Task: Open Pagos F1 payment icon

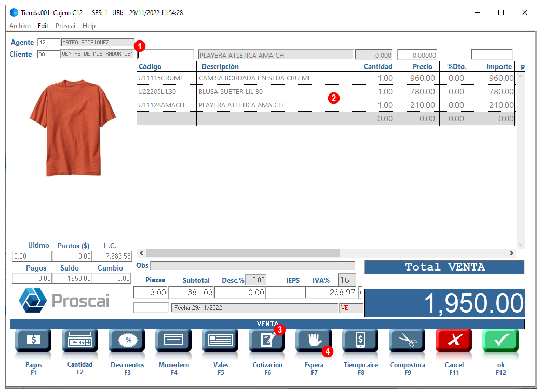Action: coord(33,341)
